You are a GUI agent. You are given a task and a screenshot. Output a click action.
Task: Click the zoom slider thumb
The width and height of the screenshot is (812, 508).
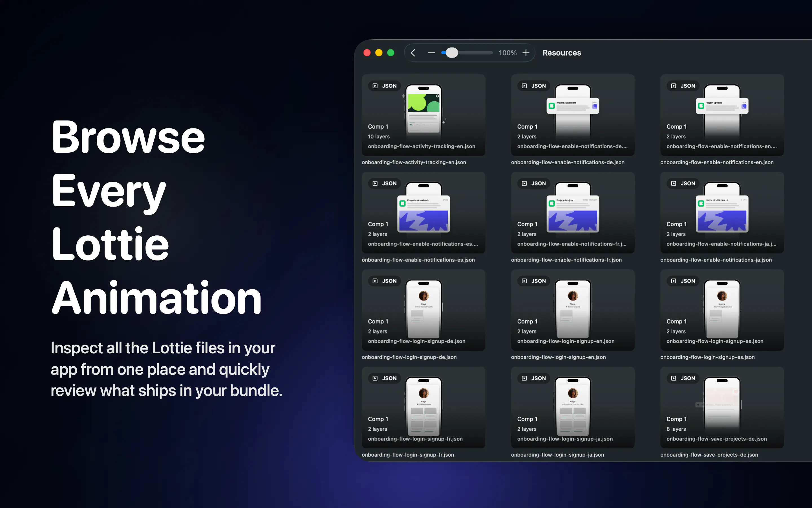pyautogui.click(x=452, y=53)
